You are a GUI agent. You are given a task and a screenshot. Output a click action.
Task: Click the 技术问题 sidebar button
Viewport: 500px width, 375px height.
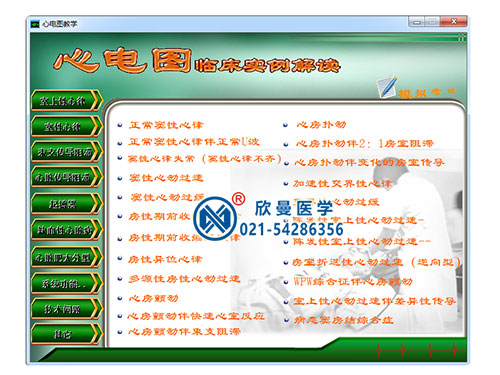tap(66, 309)
